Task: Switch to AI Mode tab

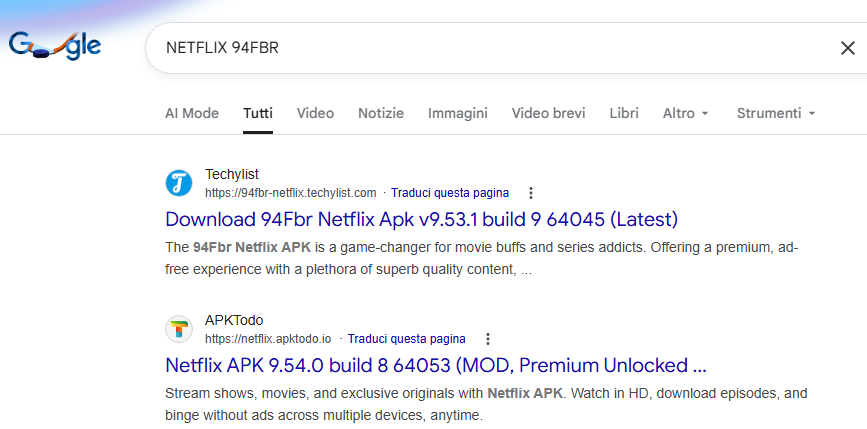Action: (x=192, y=113)
